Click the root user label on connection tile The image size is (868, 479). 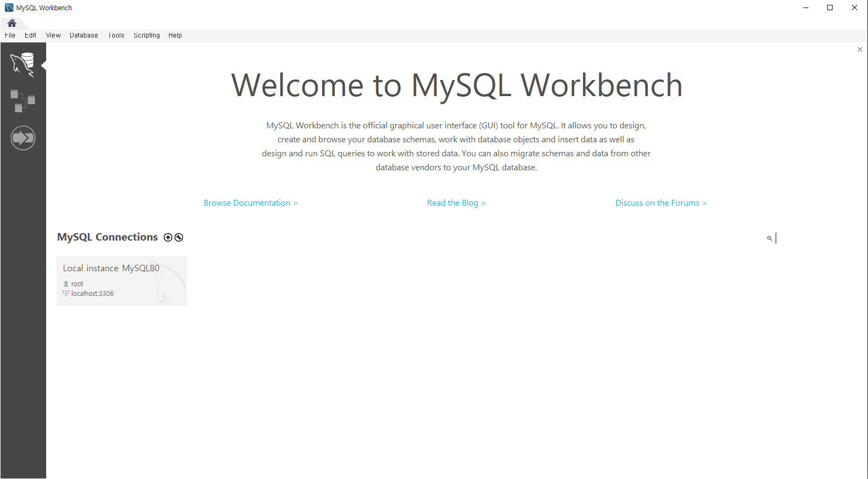coord(77,284)
